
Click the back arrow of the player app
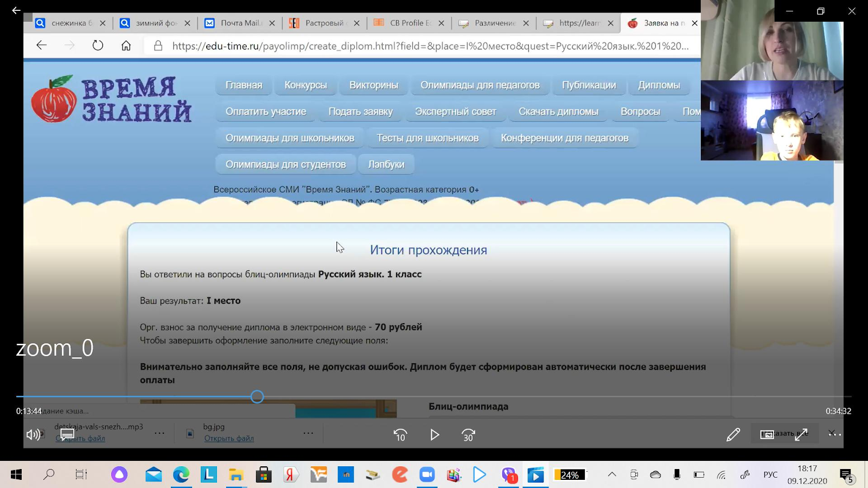16,10
